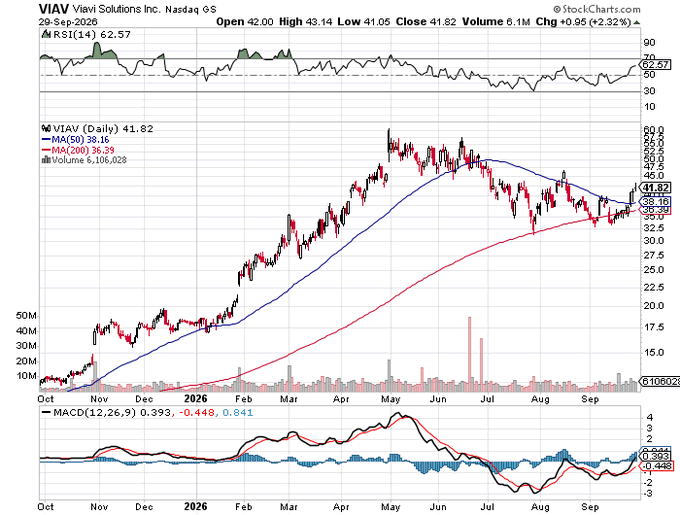Click the Volume 6.1M header value
The width and height of the screenshot is (680, 515).
[496, 22]
